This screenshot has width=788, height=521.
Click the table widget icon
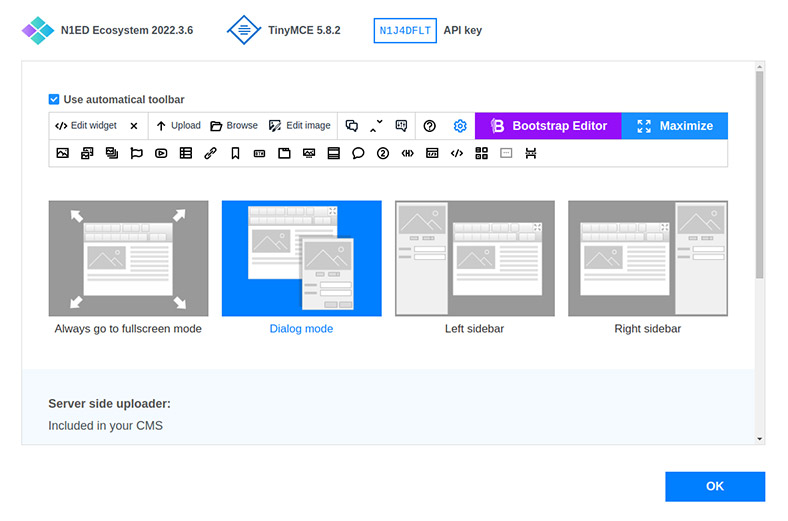pyautogui.click(x=186, y=153)
